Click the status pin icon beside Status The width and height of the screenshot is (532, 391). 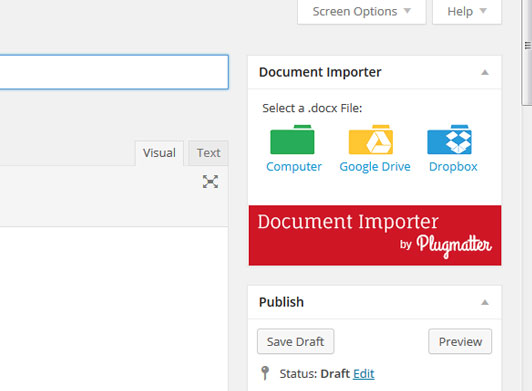tap(265, 373)
